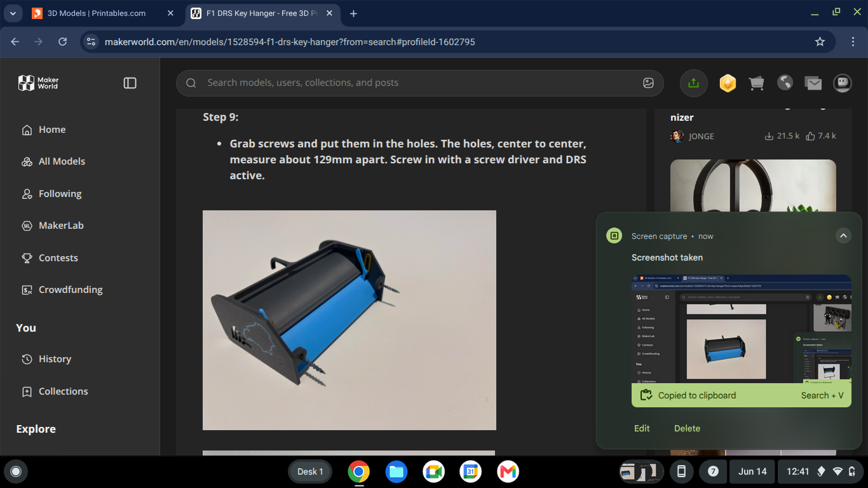
Task: Bookmark this page with star icon
Action: (820, 41)
